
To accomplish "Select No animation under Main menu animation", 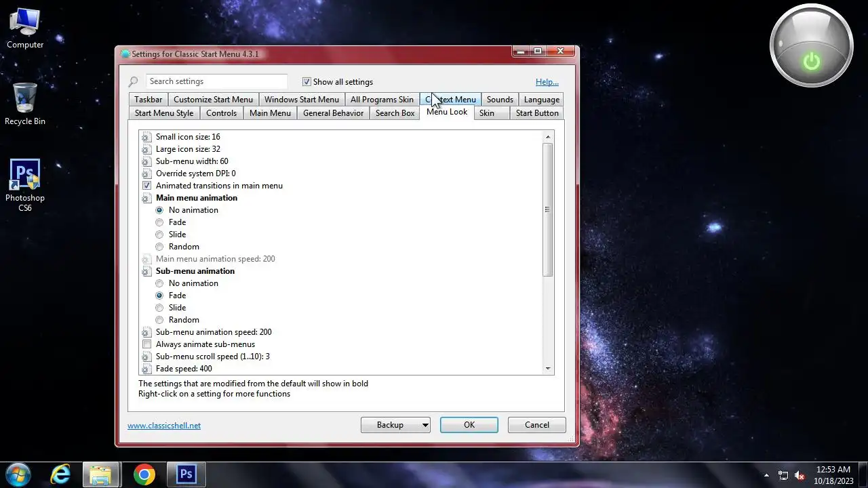I will [159, 210].
